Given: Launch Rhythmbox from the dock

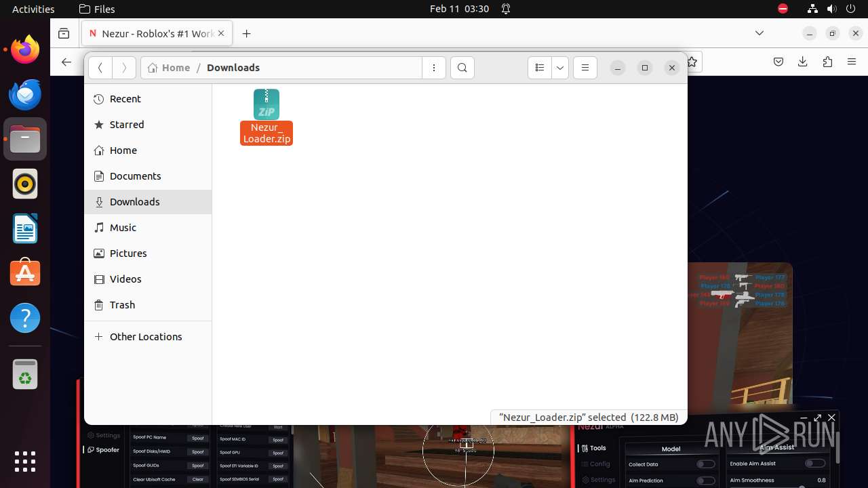Looking at the screenshot, I should pyautogui.click(x=25, y=184).
